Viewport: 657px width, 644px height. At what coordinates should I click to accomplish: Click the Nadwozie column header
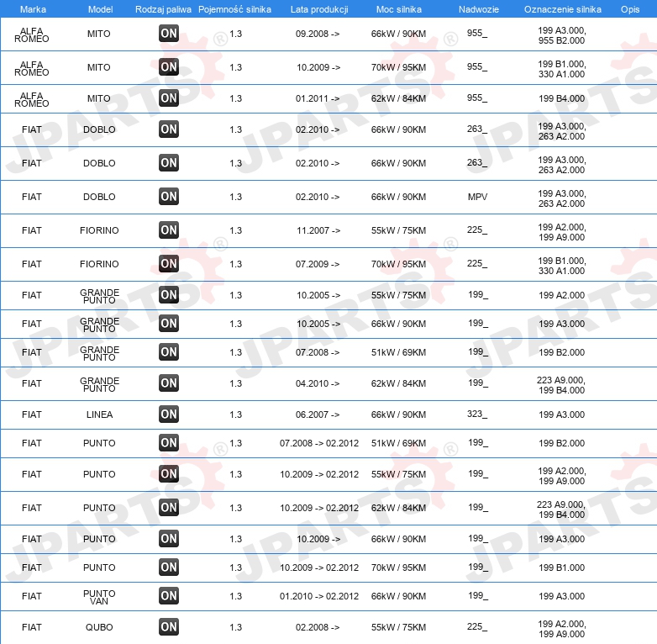coord(479,9)
